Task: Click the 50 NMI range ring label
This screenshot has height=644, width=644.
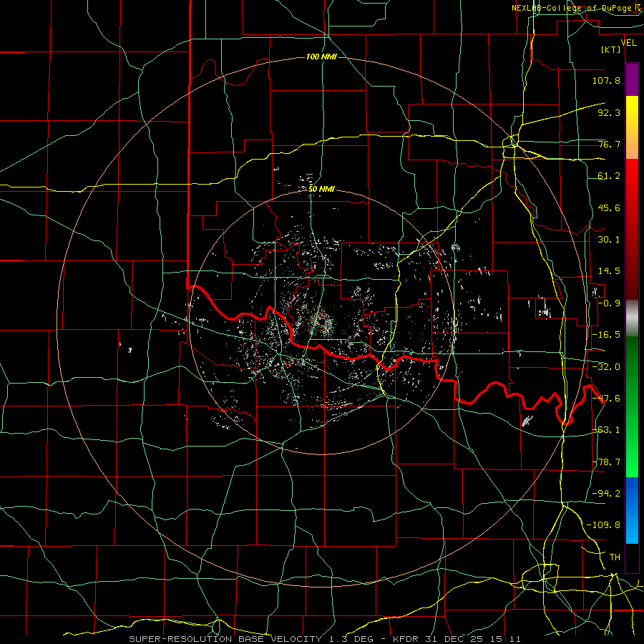Action: [321, 189]
